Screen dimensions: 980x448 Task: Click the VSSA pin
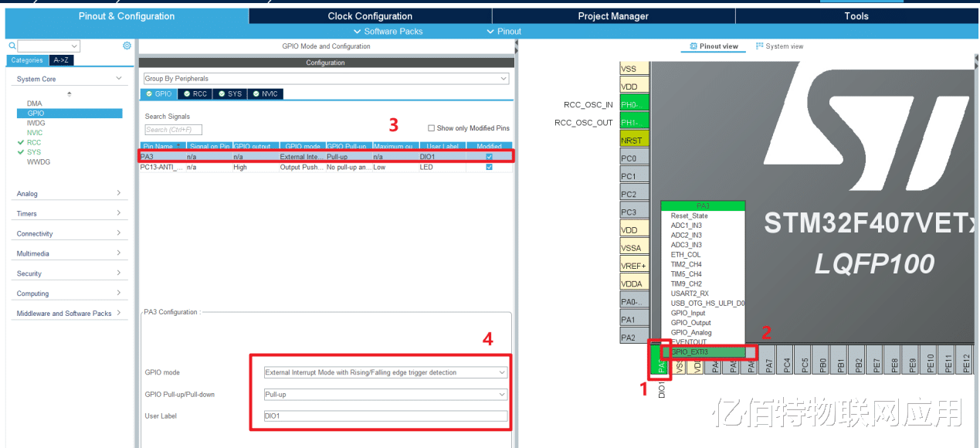click(635, 248)
